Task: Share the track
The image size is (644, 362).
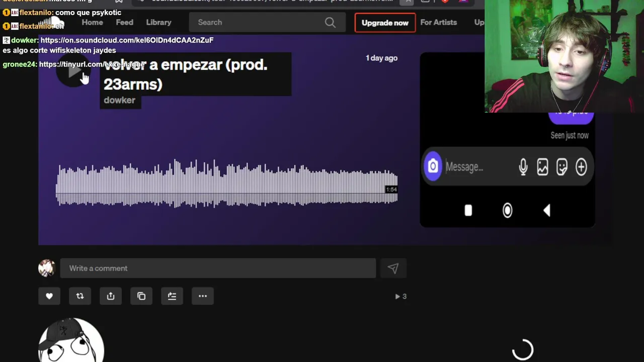Action: coord(111,296)
